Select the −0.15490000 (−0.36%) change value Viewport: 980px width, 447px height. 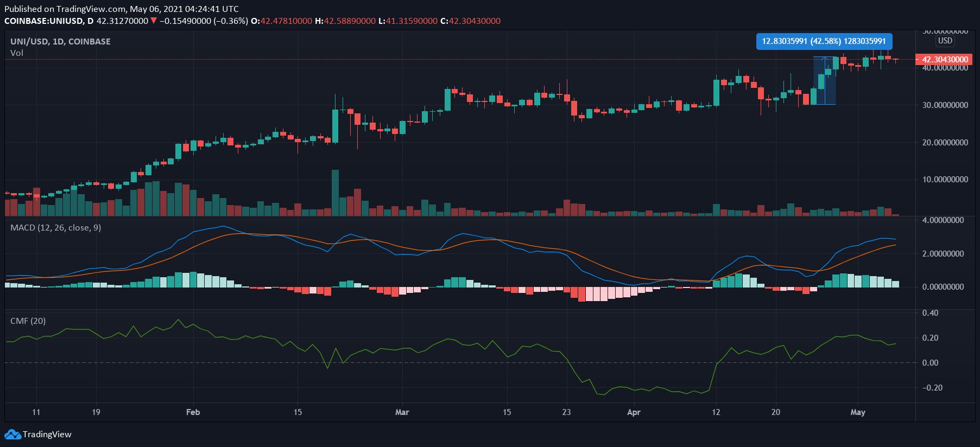coord(204,21)
